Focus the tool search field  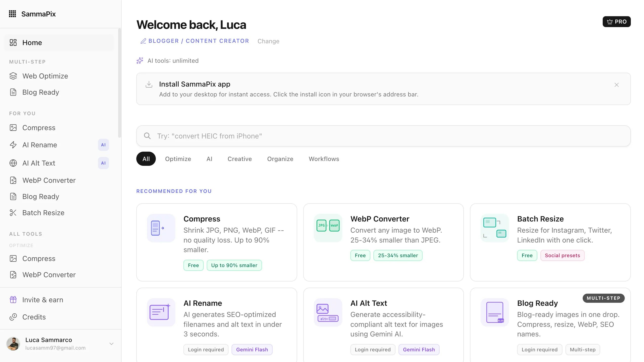pyautogui.click(x=383, y=136)
